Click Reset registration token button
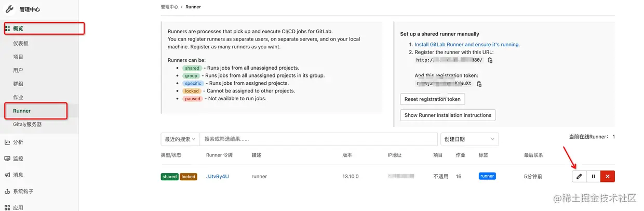 pyautogui.click(x=432, y=99)
